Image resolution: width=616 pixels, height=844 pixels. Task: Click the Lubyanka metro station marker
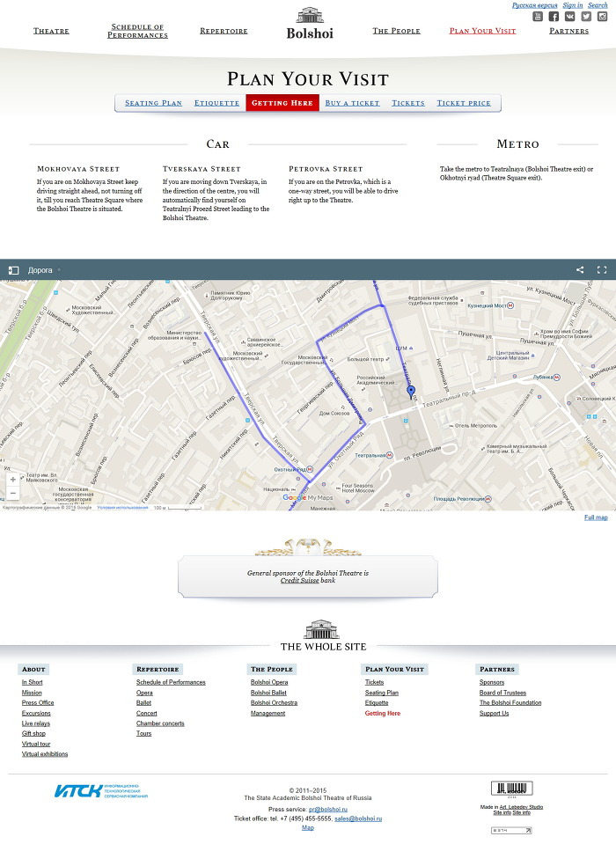tap(557, 378)
